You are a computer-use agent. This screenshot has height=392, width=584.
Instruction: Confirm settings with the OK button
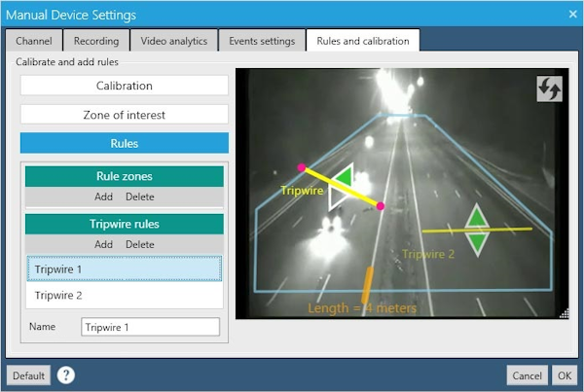pyautogui.click(x=565, y=375)
